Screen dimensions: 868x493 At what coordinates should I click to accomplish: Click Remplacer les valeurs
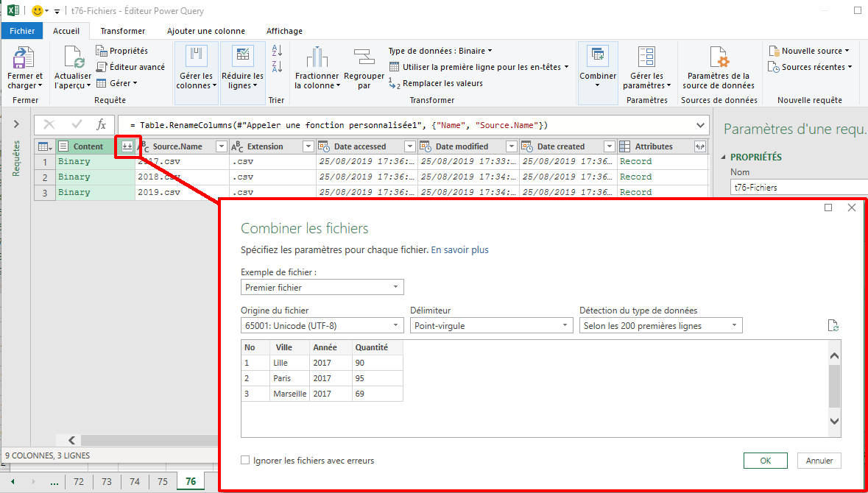coord(436,84)
